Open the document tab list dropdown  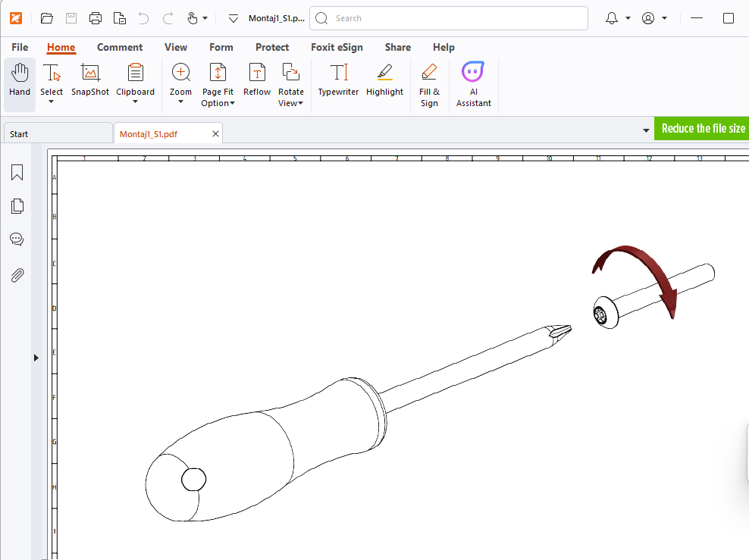pos(646,130)
